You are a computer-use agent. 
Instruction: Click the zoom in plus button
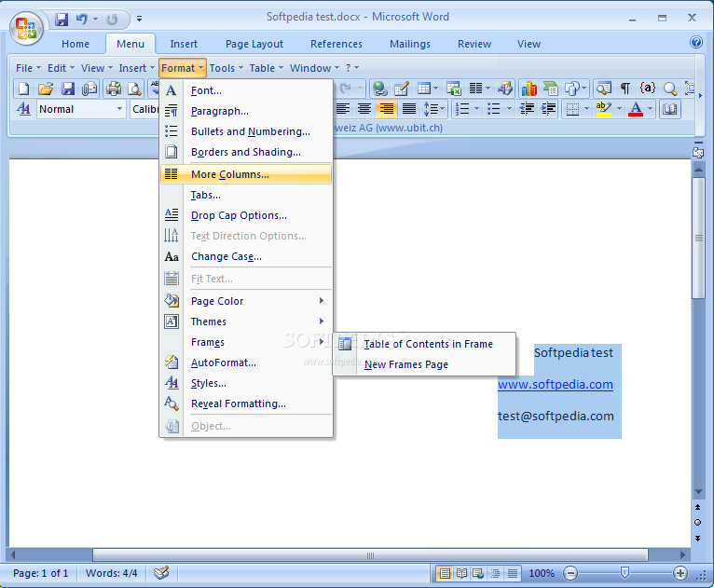680,573
